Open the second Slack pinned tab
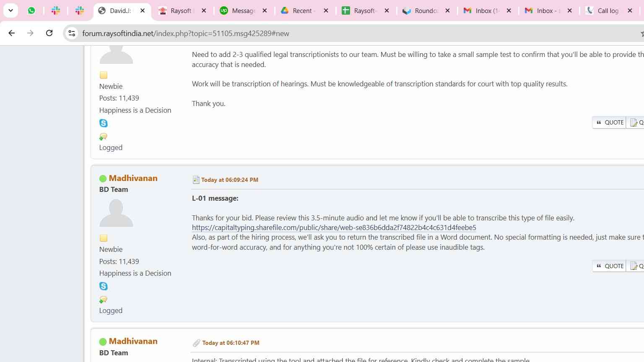This screenshot has width=644, height=362. (80, 10)
